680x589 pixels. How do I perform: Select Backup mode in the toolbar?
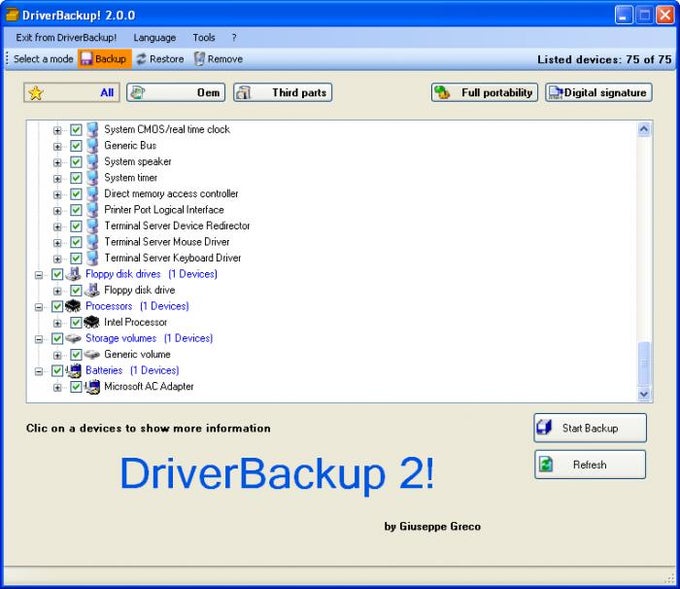point(105,59)
